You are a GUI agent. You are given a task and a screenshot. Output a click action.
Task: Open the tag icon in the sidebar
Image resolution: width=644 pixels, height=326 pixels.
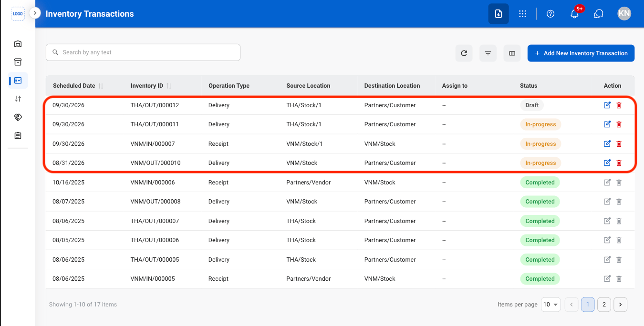pos(18,117)
